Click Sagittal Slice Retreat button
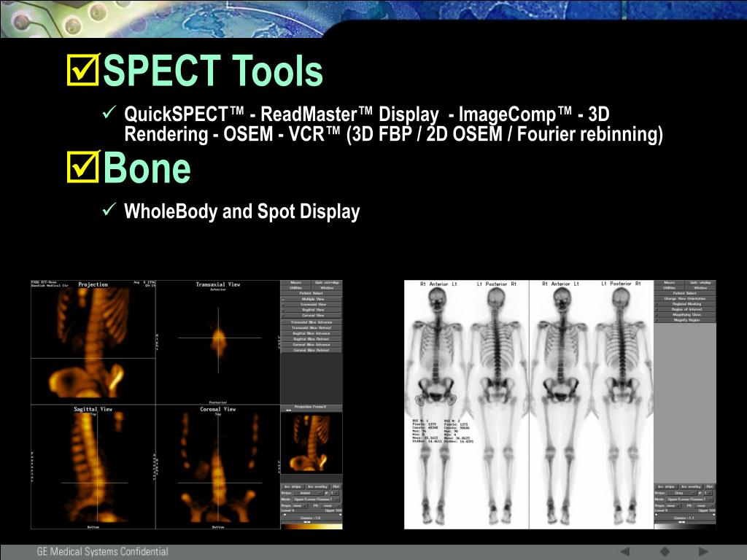Viewport: 747px width, 560px height. click(311, 339)
